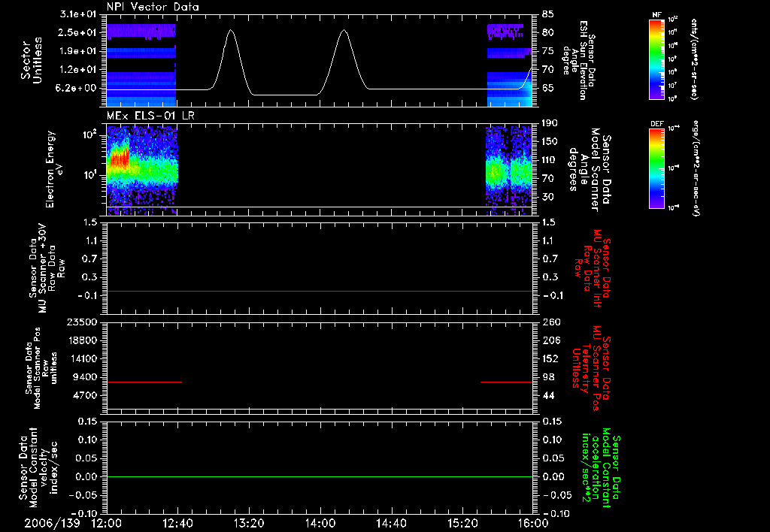The height and width of the screenshot is (532, 770).
Task: Click the second sun elevation peak
Action: tap(344, 31)
